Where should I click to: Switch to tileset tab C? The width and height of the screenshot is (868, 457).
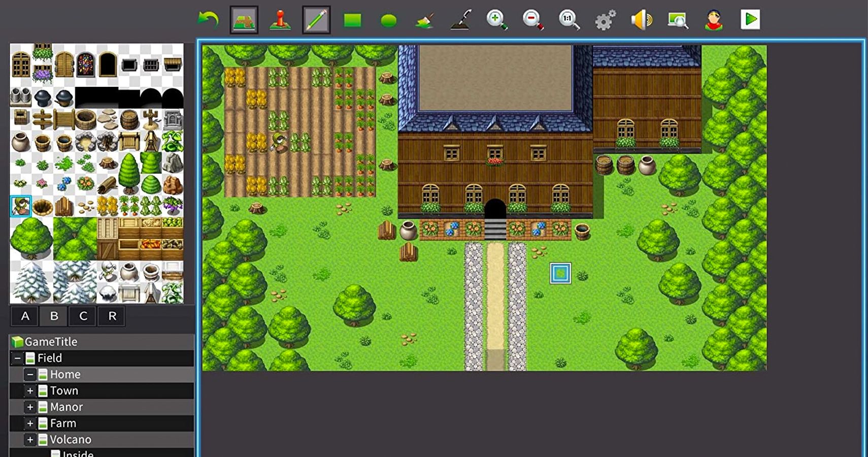[83, 316]
